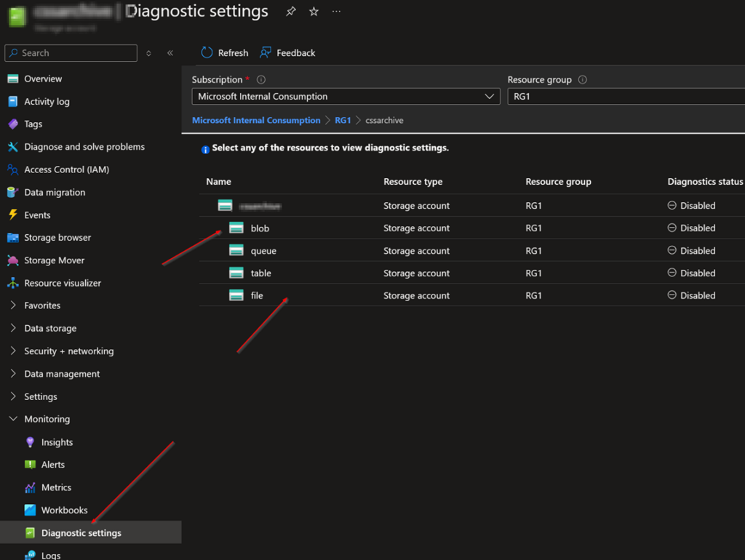Click the Alerts icon
The width and height of the screenshot is (745, 560).
(x=30, y=465)
